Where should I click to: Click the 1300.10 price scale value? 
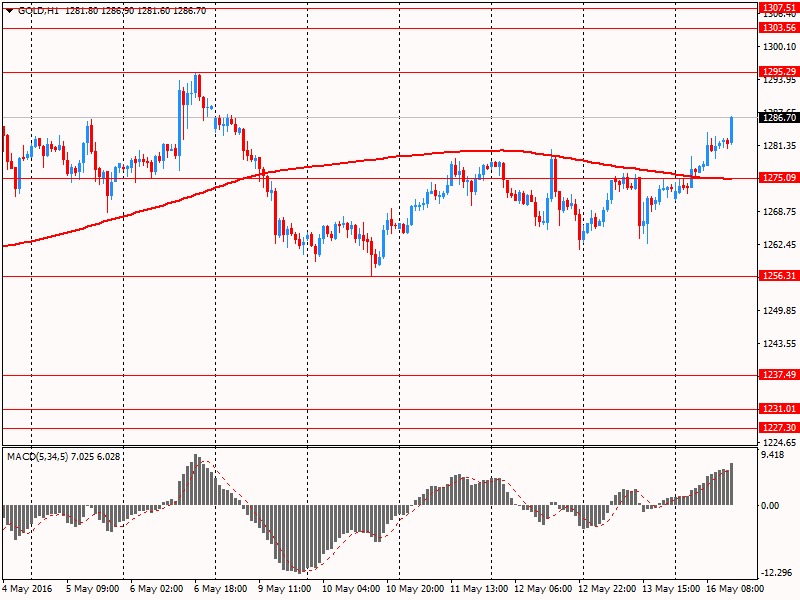(x=779, y=47)
